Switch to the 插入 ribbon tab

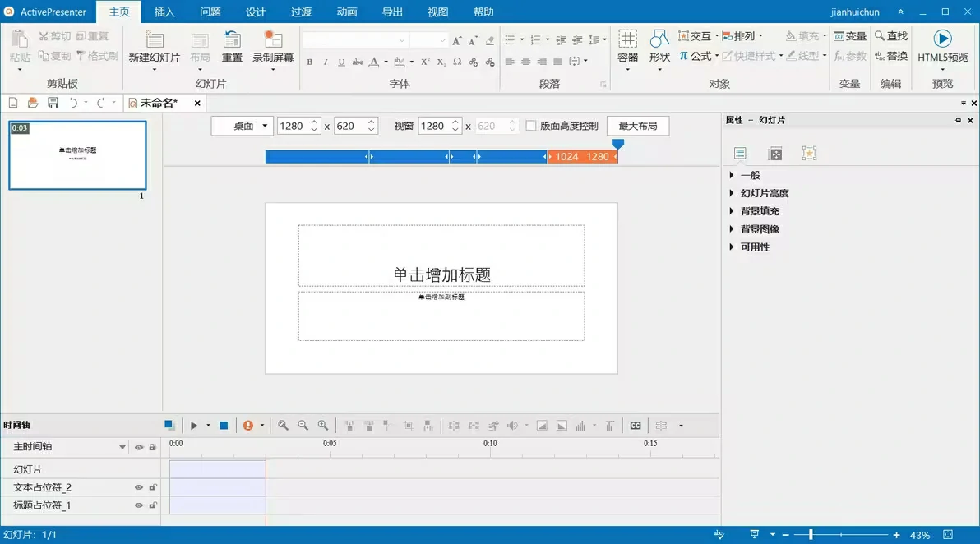164,12
